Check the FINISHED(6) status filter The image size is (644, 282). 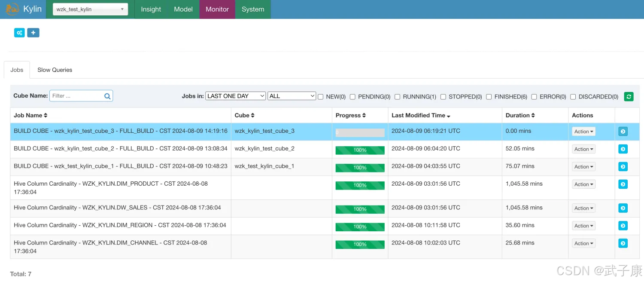tap(489, 97)
